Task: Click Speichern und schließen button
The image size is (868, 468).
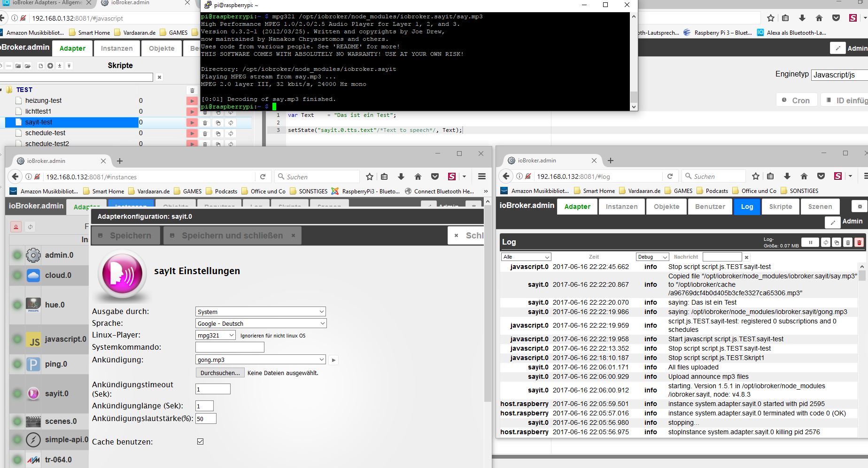Action: click(232, 236)
